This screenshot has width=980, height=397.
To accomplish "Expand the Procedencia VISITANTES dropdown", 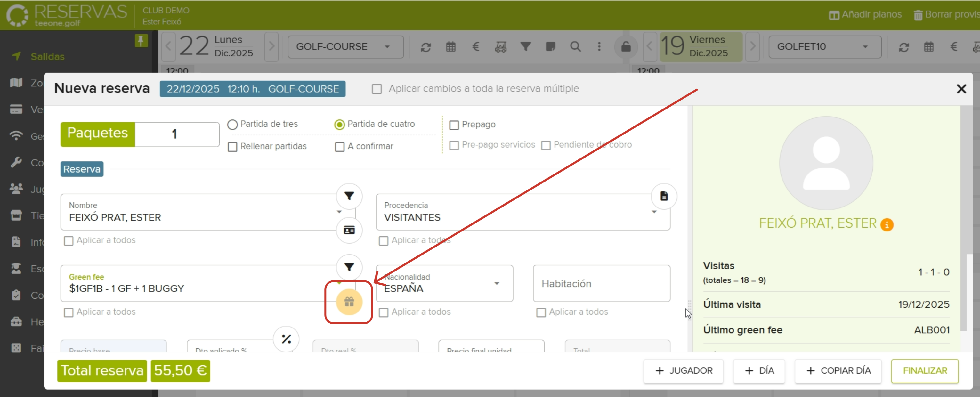I will coord(653,212).
